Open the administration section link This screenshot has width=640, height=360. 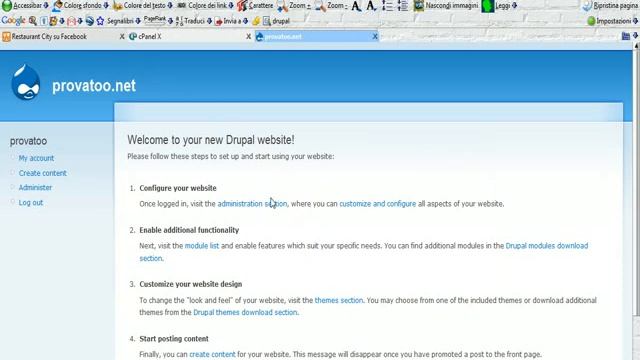(x=252, y=204)
